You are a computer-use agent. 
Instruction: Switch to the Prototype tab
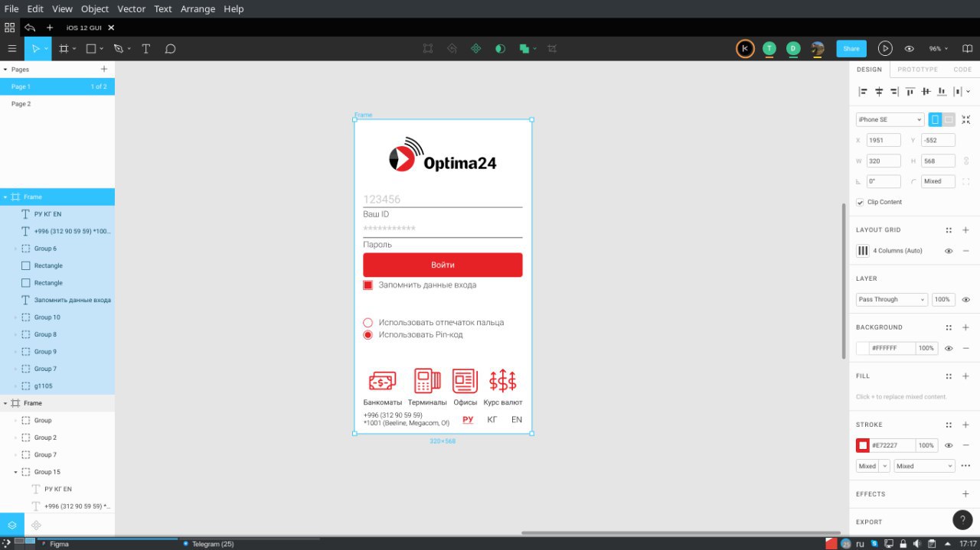917,70
